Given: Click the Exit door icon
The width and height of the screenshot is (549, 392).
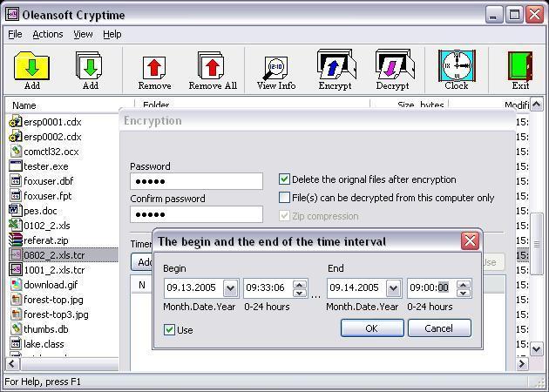Looking at the screenshot, I should 520,65.
